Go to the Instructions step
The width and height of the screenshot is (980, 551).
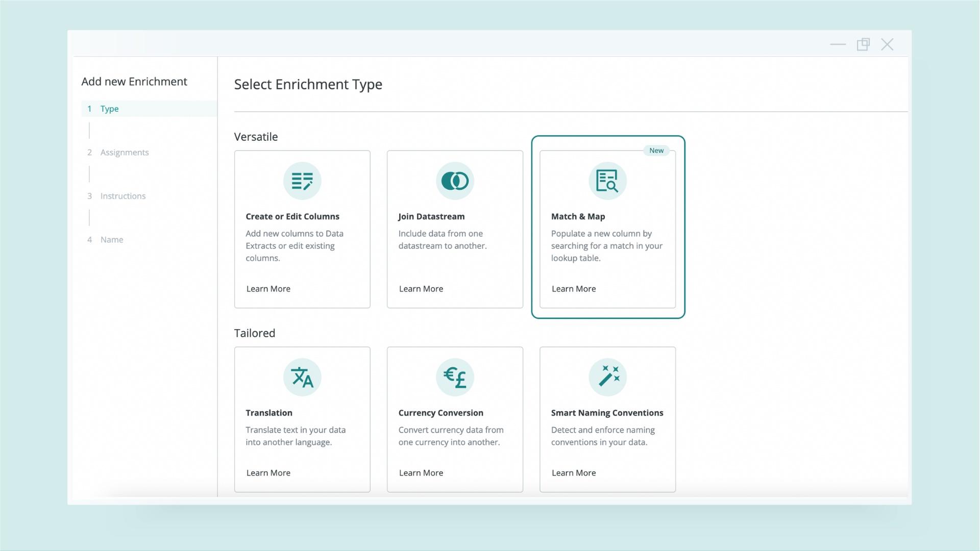(x=122, y=196)
